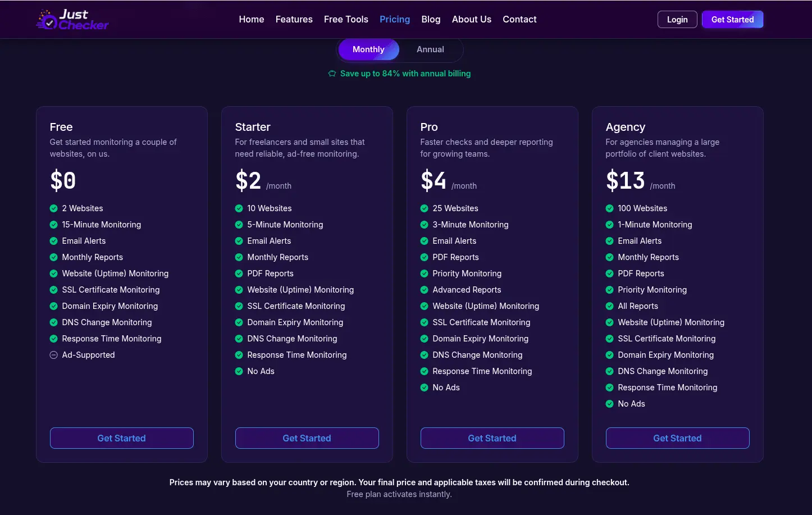Click the $13 price on the Agency plan
The image size is (812, 515).
(x=625, y=181)
